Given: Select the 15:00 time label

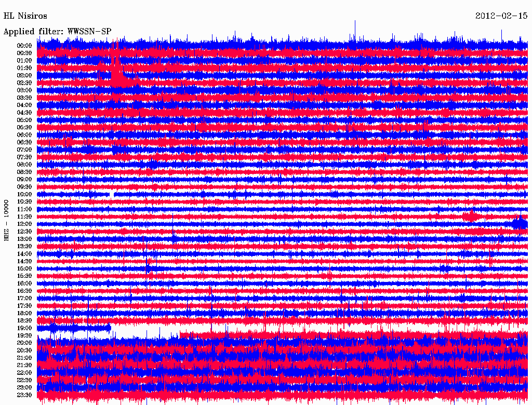Looking at the screenshot, I should click(24, 268).
